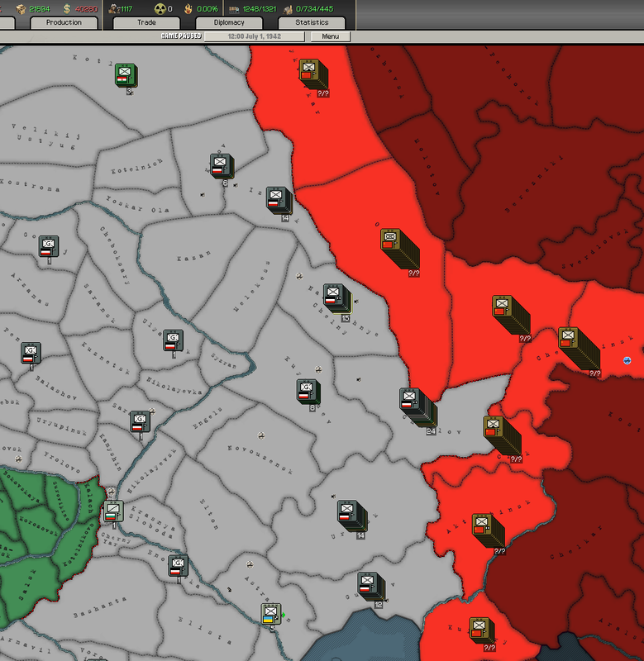Click the Kuznetsk province label
This screenshot has height=661, width=644.
[x=105, y=359]
